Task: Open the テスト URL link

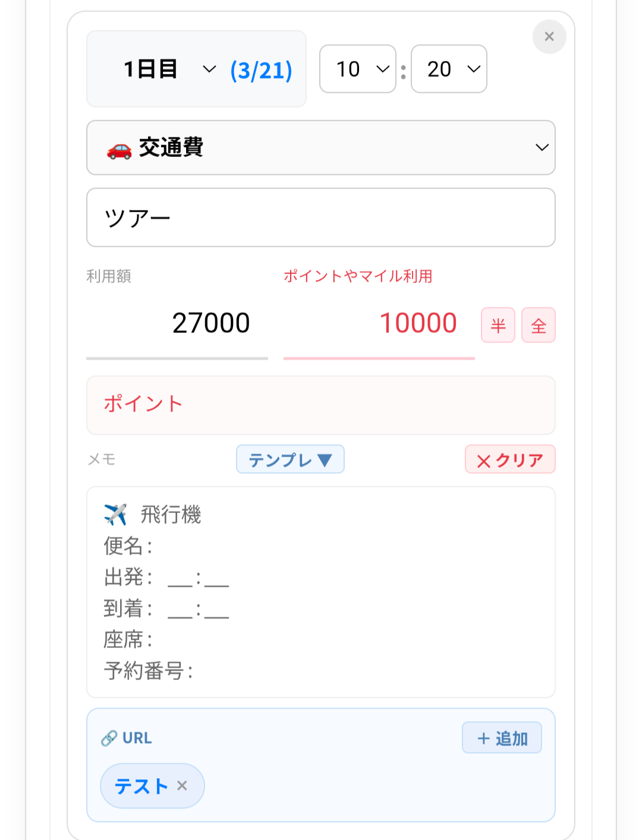Action: click(x=141, y=786)
